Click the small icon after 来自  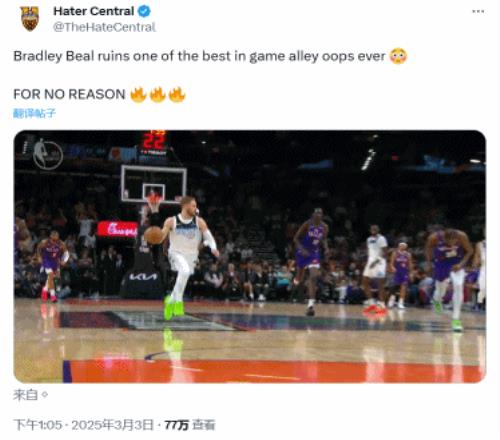44,395
